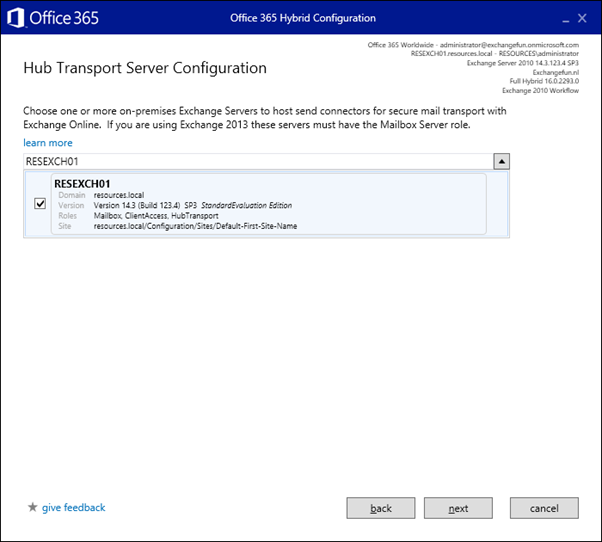This screenshot has height=542, width=602.
Task: Select the RESEXCH01 server name in list
Action: pyautogui.click(x=82, y=183)
